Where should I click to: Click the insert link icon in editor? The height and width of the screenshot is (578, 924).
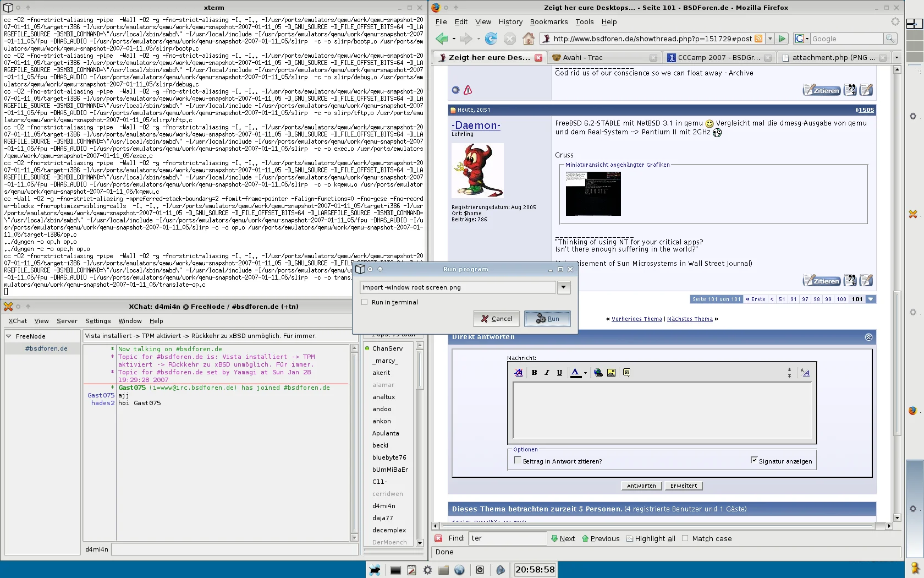coord(598,373)
